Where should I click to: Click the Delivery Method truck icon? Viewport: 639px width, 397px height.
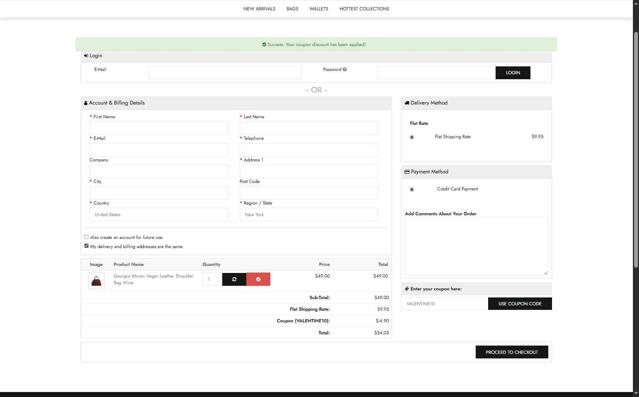pyautogui.click(x=407, y=103)
